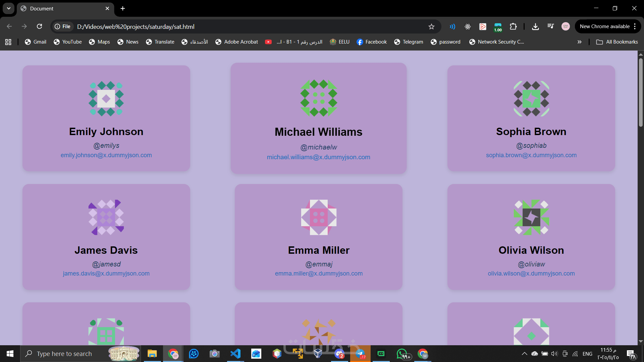Click the bookmark star icon
This screenshot has height=362, width=644.
click(431, 26)
